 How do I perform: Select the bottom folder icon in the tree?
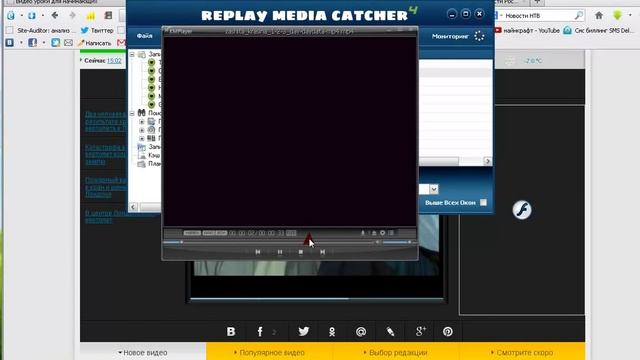pos(142,164)
